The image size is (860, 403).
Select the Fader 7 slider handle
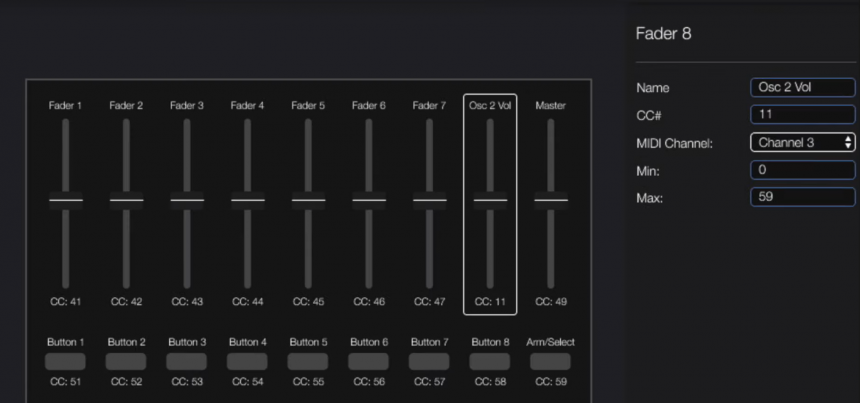[x=429, y=200]
